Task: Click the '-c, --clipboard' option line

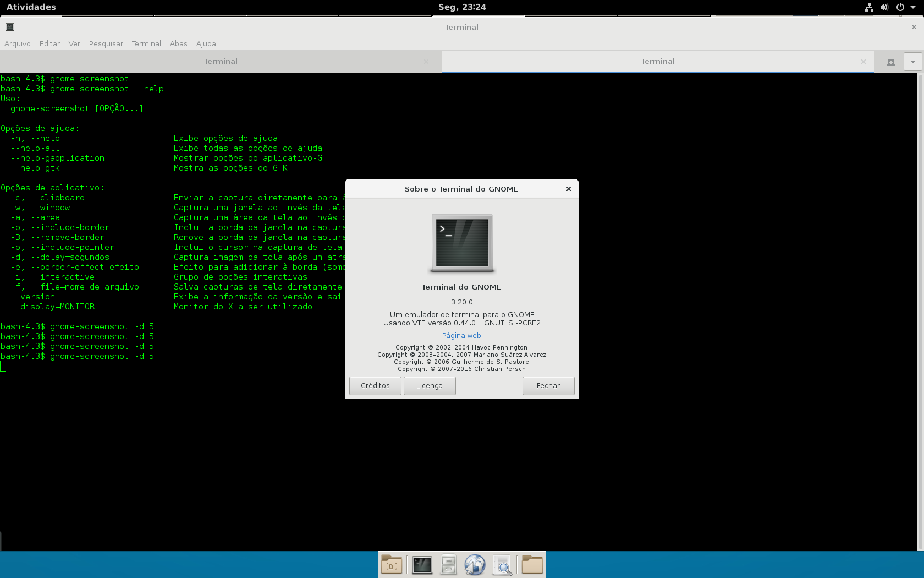Action: (48, 198)
